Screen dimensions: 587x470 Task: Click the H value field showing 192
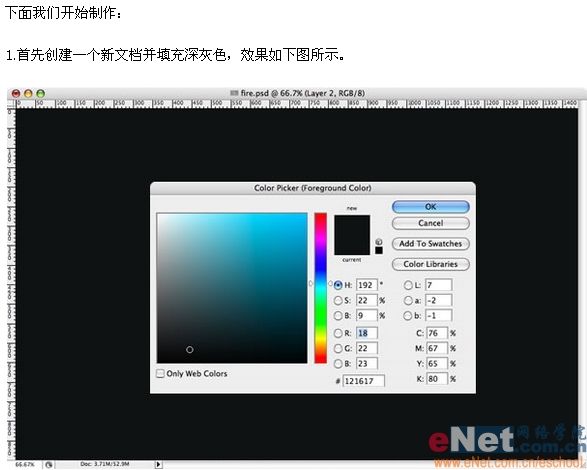367,285
